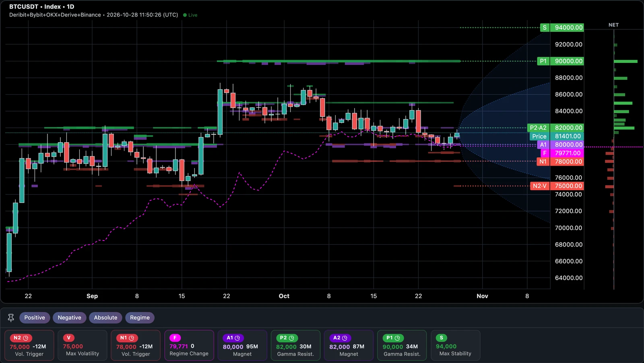Click the A2 badge on the 82,000 card
Viewport: 644px width, 363px height.
tap(340, 338)
